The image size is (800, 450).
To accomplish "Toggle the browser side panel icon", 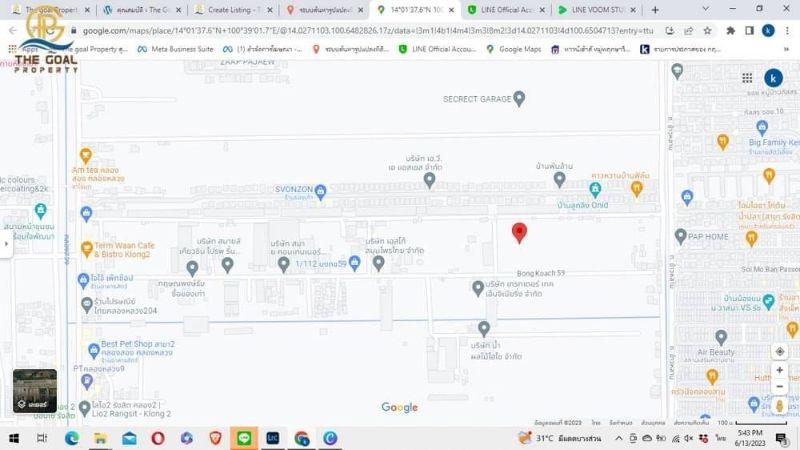I will pyautogui.click(x=749, y=31).
